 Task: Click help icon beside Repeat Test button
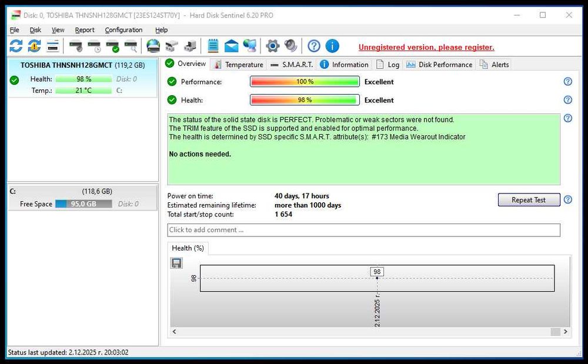[x=568, y=200]
